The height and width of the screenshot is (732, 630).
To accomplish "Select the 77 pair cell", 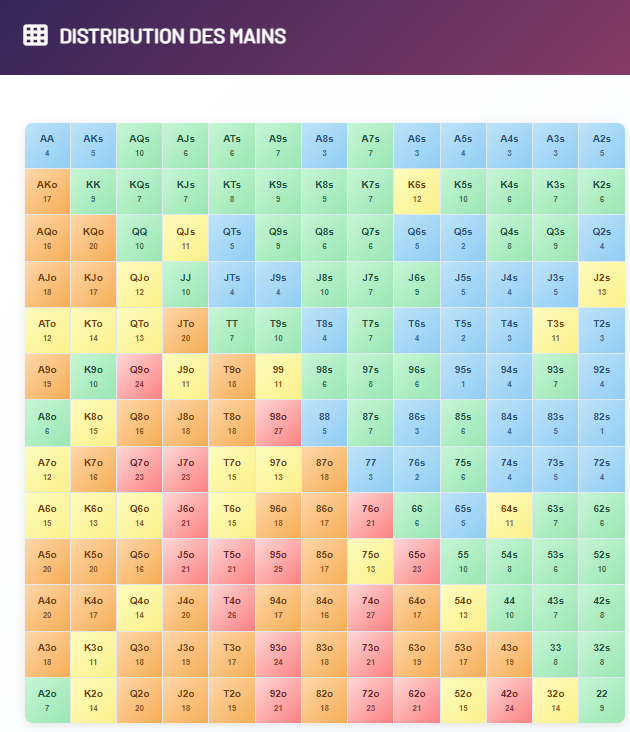I will click(370, 469).
